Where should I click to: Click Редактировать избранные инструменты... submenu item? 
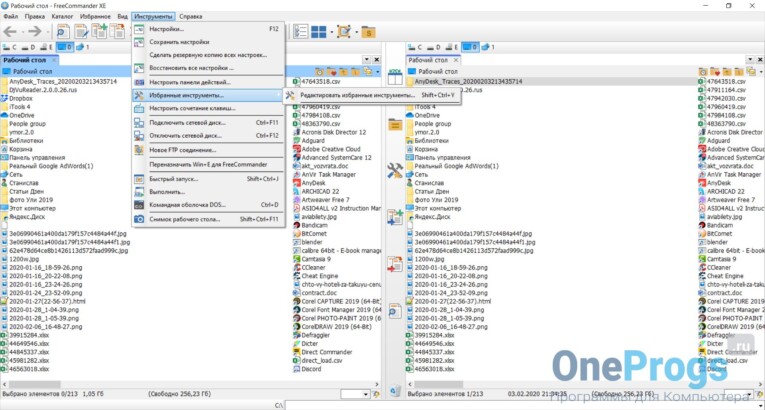[372, 96]
